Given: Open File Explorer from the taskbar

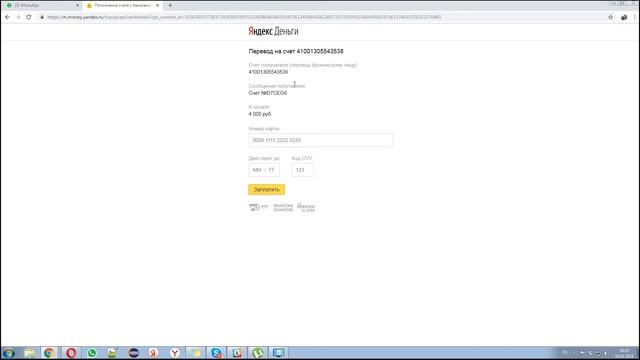Looking at the screenshot, I should click(29, 353).
